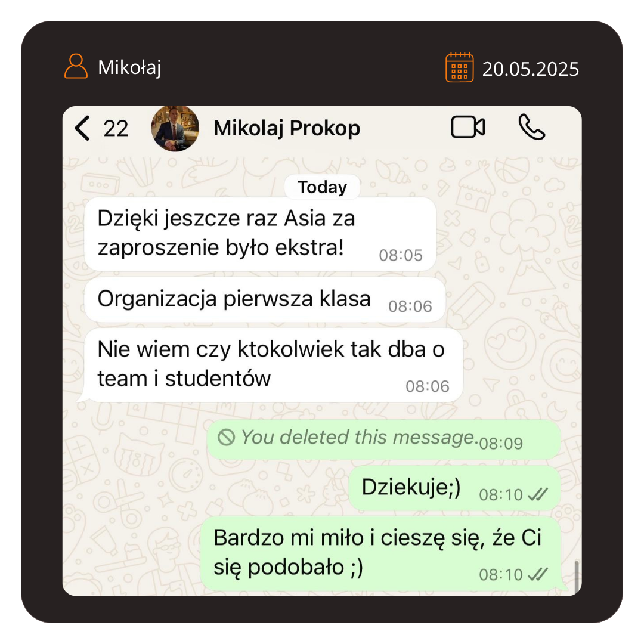Image resolution: width=644 pixels, height=644 pixels.
Task: Start a video call with Mikolaj Prokop
Action: 468,127
